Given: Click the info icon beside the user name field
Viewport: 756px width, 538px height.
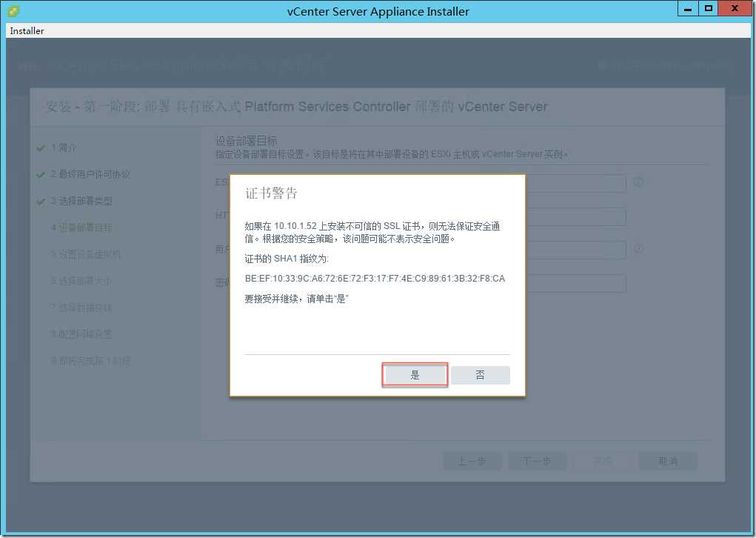Looking at the screenshot, I should tap(638, 249).
